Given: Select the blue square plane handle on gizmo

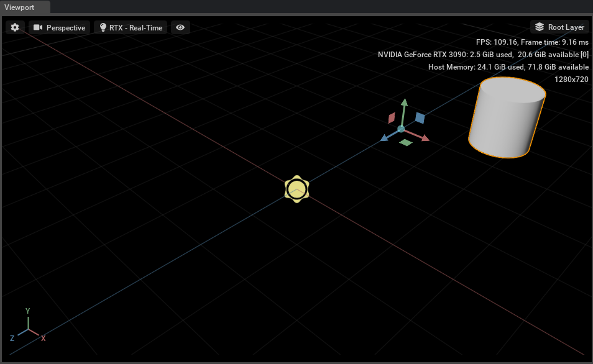Looking at the screenshot, I should click(x=420, y=117).
